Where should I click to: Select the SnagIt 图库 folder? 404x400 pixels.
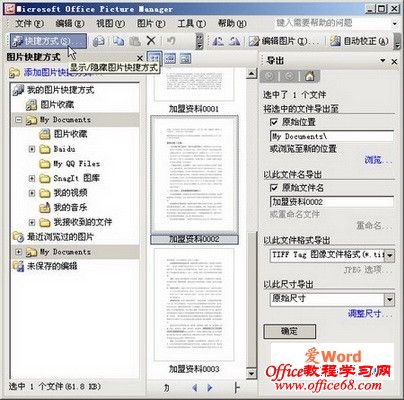coord(70,178)
